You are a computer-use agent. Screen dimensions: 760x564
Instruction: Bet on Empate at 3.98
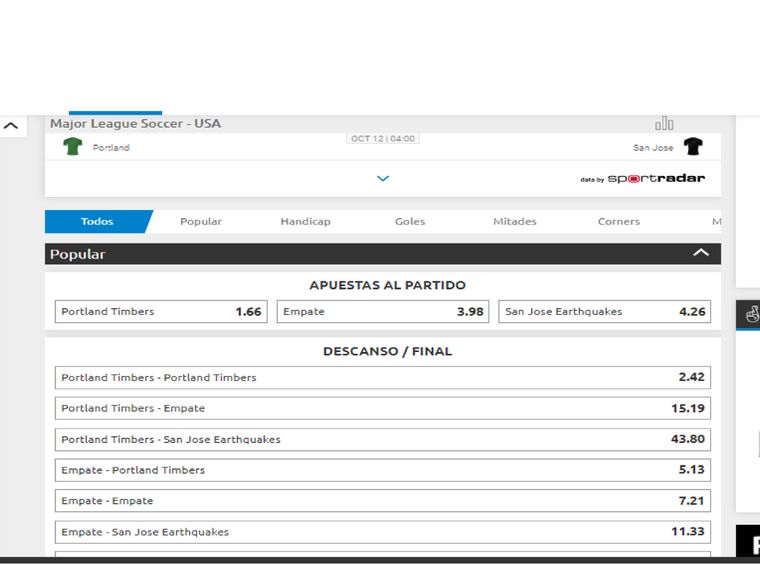click(x=383, y=312)
